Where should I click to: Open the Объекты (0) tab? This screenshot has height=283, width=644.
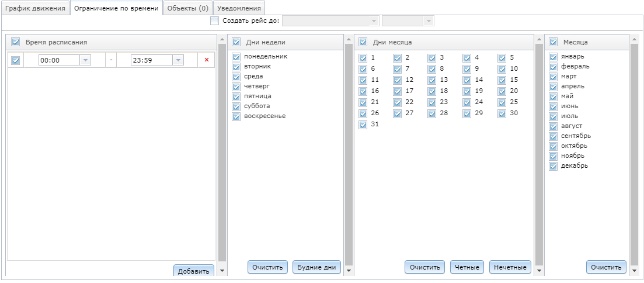(188, 8)
